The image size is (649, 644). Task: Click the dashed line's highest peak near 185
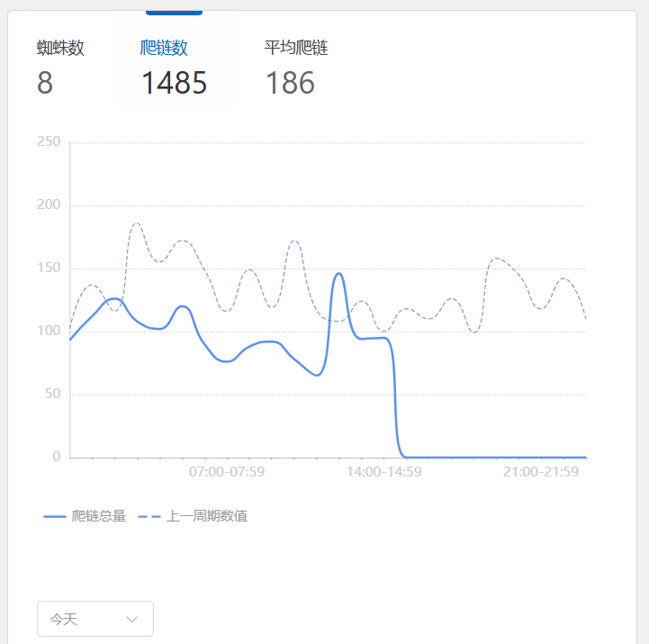click(137, 223)
